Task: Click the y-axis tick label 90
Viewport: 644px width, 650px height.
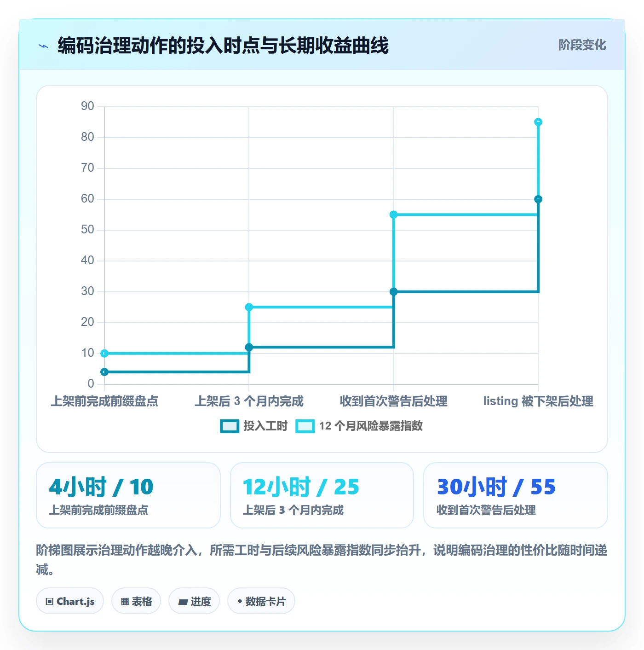Action: (87, 106)
